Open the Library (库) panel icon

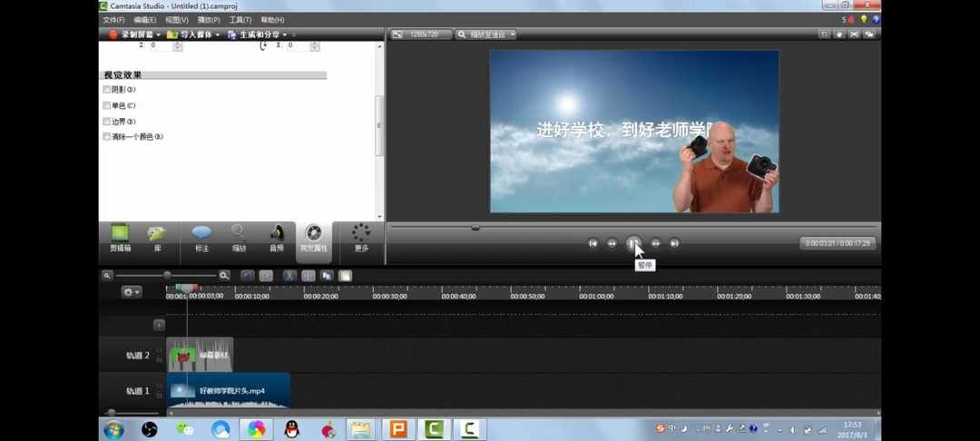(157, 237)
